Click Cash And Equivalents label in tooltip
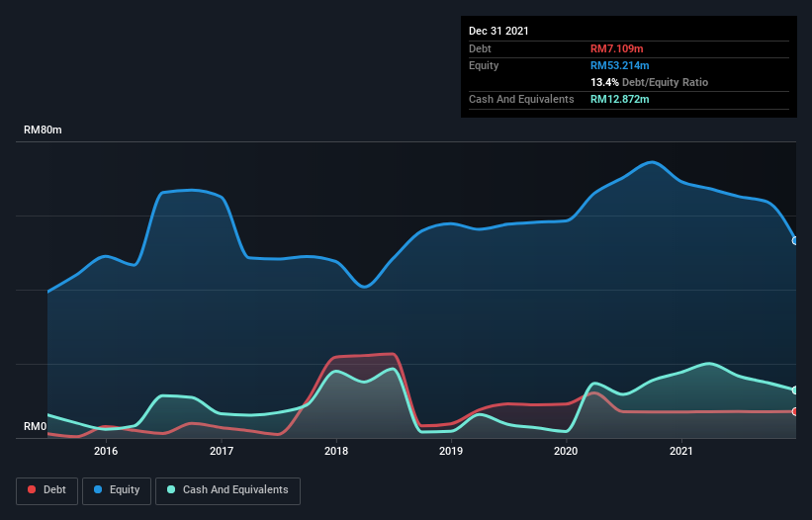This screenshot has width=812, height=520. (x=521, y=99)
